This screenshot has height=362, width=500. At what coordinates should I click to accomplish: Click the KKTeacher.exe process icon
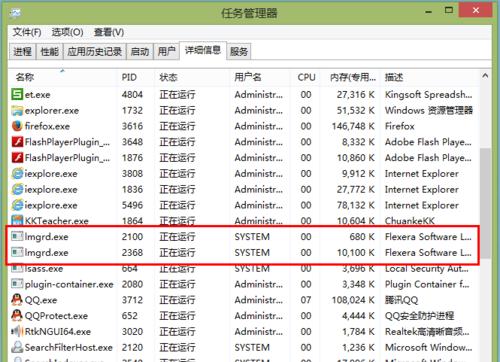click(x=17, y=220)
